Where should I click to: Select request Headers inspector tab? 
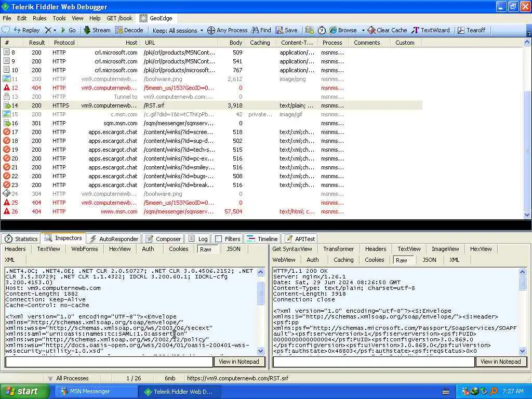click(x=15, y=249)
